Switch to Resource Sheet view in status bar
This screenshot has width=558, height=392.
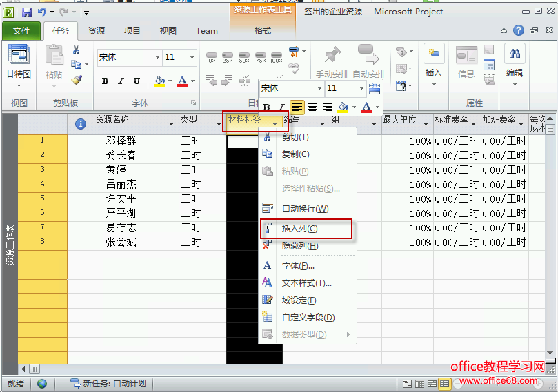coord(444,384)
